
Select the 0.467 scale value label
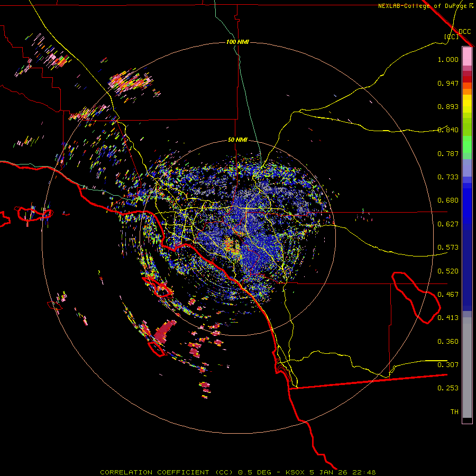[x=448, y=295]
